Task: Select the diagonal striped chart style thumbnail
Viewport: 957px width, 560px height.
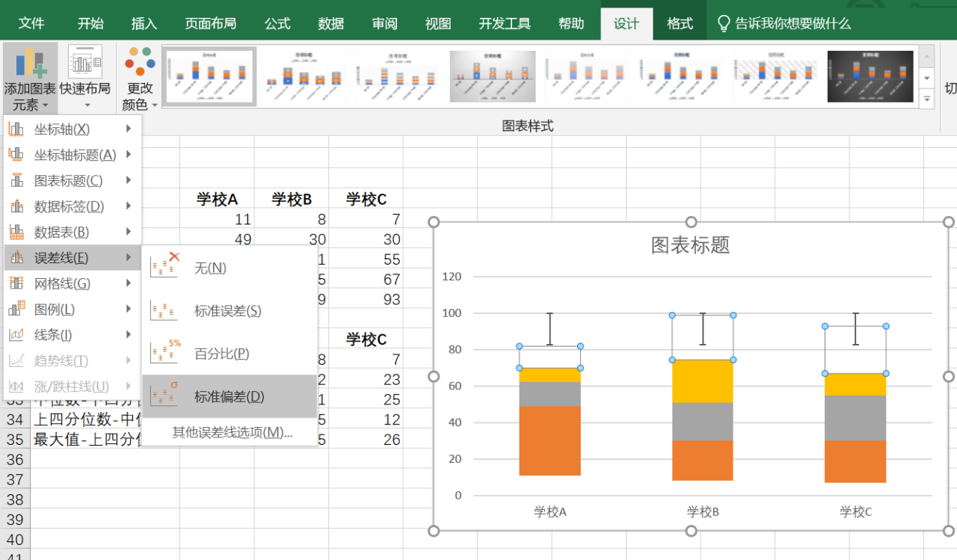Action: click(x=776, y=76)
